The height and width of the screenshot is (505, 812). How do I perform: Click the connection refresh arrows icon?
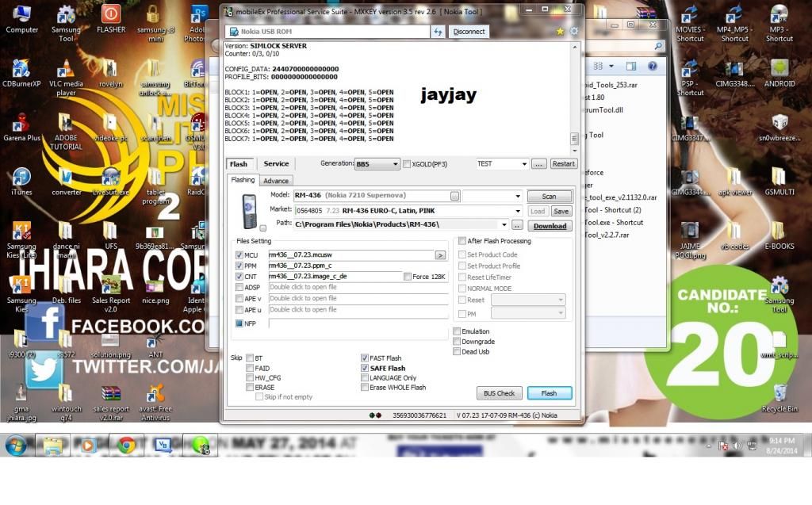tap(437, 32)
